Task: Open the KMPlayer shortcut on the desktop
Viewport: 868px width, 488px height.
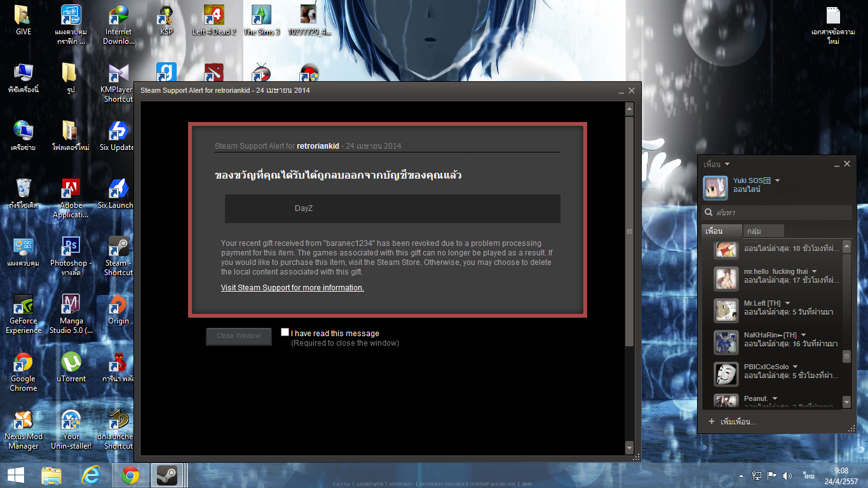Action: click(x=118, y=83)
